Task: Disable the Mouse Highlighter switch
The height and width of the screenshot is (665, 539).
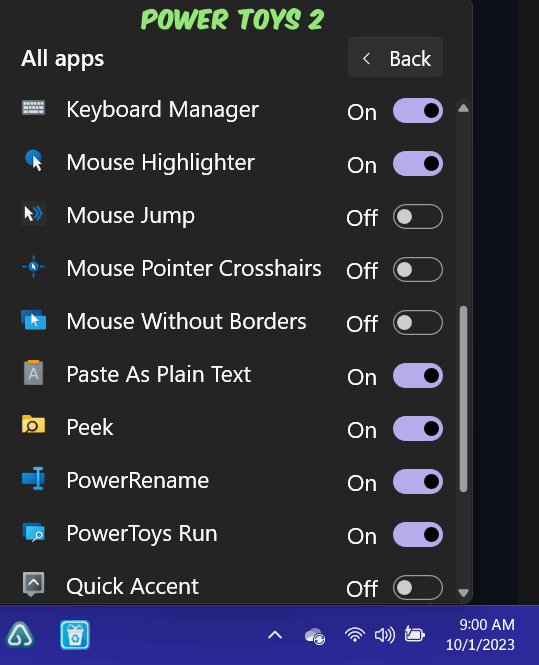Action: point(418,164)
